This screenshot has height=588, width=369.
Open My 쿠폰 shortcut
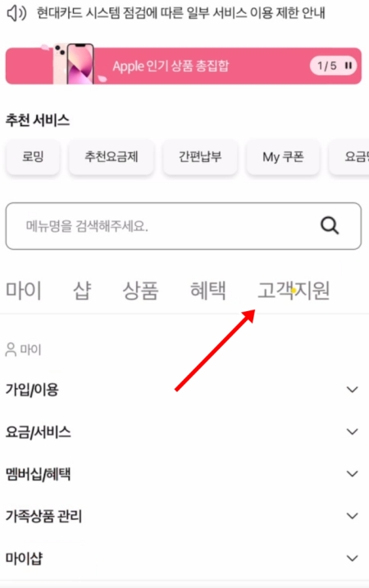pyautogui.click(x=283, y=156)
